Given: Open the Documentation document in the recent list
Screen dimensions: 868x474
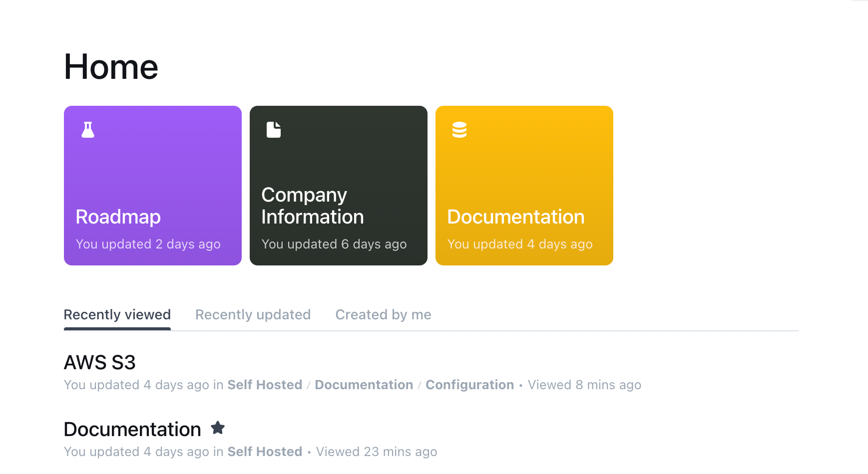Looking at the screenshot, I should click(x=132, y=429).
